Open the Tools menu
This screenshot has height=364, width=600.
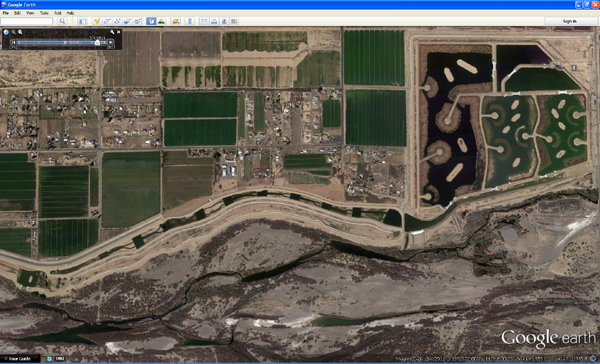pyautogui.click(x=44, y=13)
